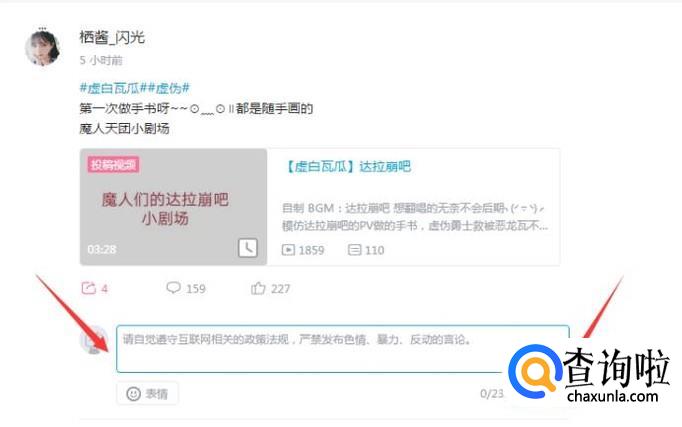The image size is (682, 427).
Task: Open username link 栖酱_闪光
Action: [112, 37]
